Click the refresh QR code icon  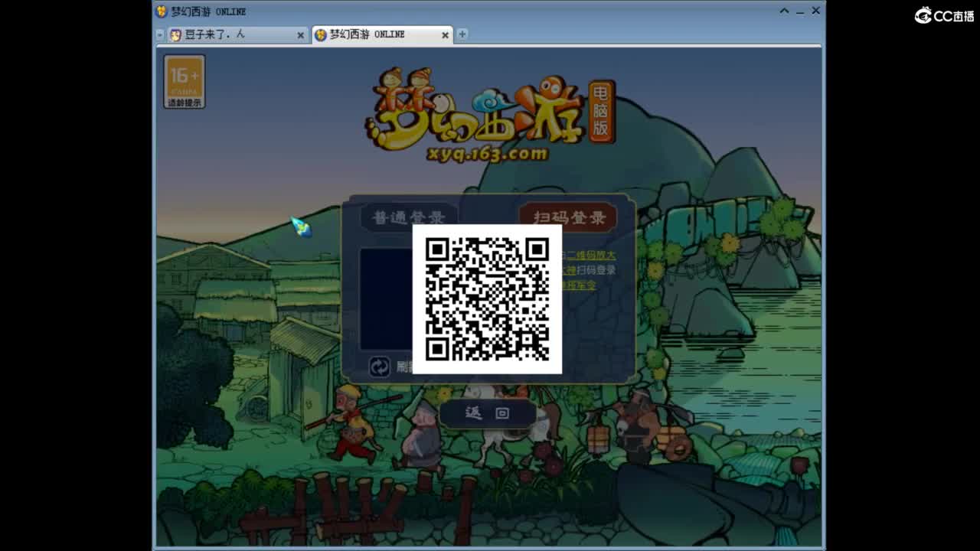(380, 367)
